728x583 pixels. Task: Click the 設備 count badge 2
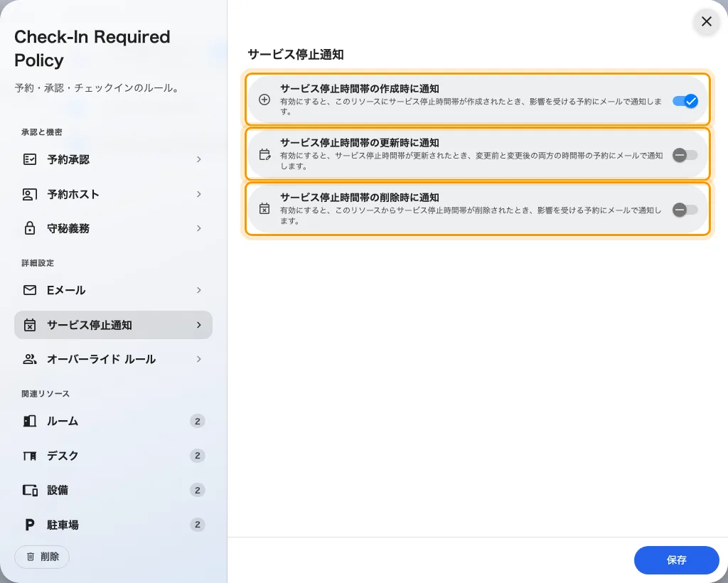pos(198,490)
